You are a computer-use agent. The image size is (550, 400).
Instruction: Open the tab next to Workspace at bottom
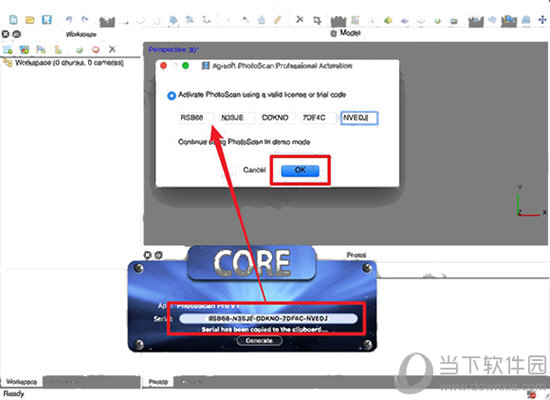pos(63,382)
